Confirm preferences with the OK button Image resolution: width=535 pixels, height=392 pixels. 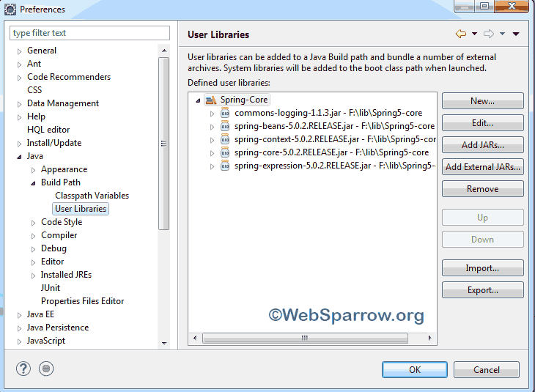(x=415, y=370)
